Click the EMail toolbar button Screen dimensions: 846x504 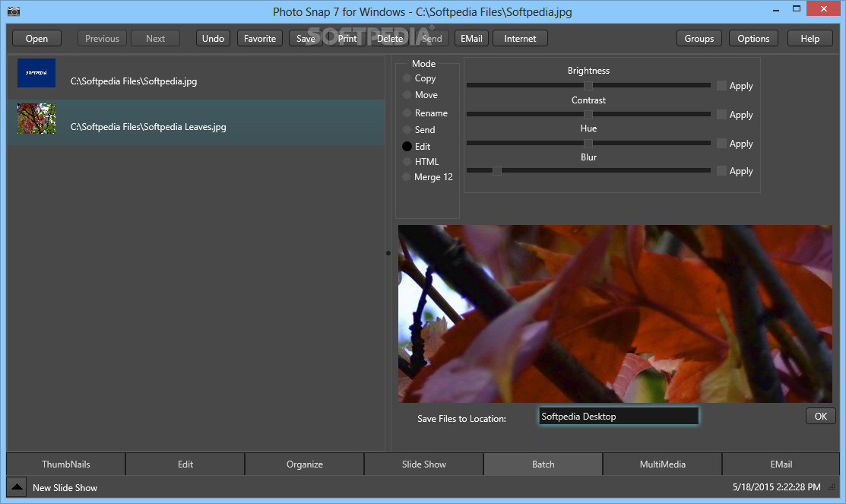471,38
